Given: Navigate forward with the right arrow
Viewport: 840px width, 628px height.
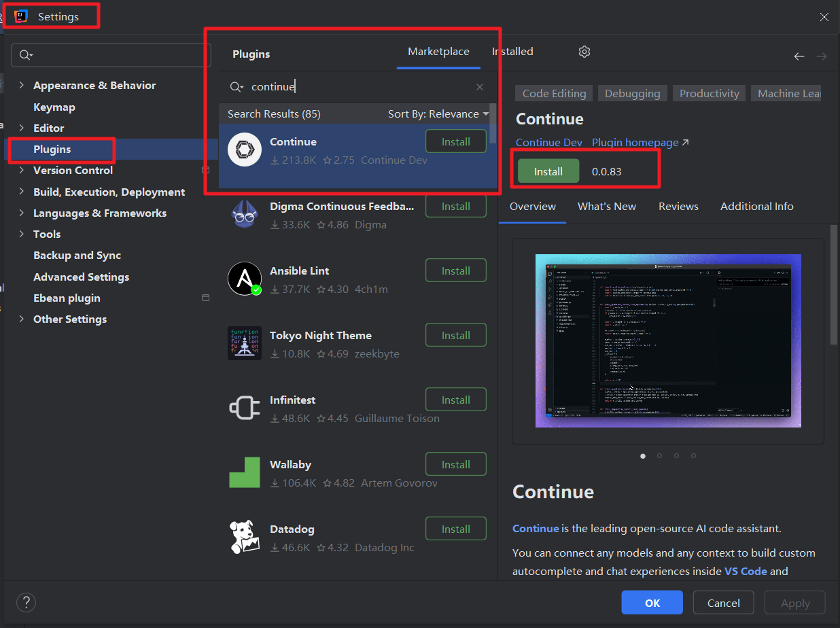Looking at the screenshot, I should 822,56.
